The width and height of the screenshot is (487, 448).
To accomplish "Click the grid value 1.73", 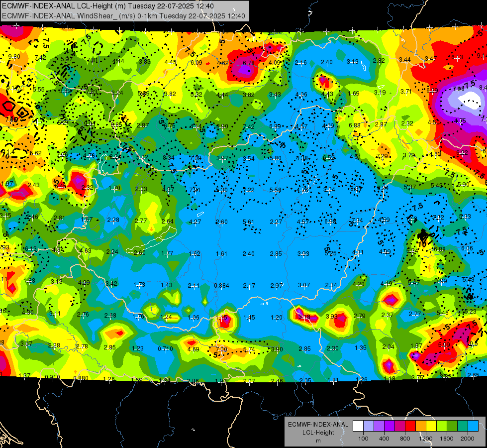I will (139, 284).
